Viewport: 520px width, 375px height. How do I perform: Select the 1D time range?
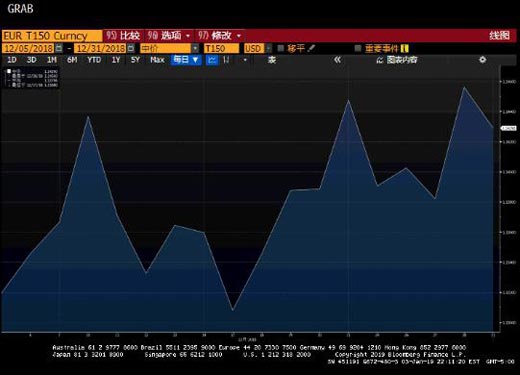point(12,60)
